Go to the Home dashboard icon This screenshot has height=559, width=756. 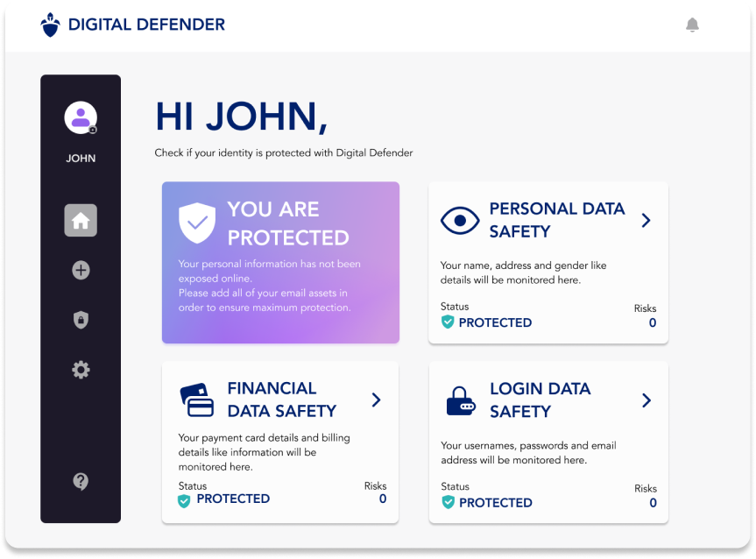(x=81, y=221)
